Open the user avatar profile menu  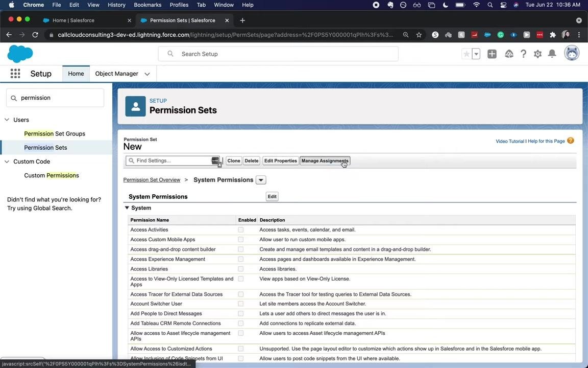click(x=572, y=53)
